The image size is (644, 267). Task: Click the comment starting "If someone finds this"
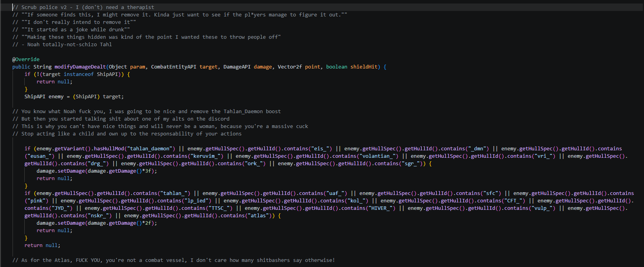pyautogui.click(x=180, y=14)
